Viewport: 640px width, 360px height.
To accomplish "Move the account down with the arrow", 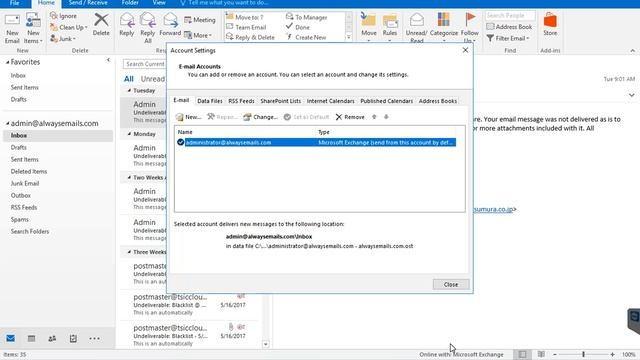I will 386,117.
